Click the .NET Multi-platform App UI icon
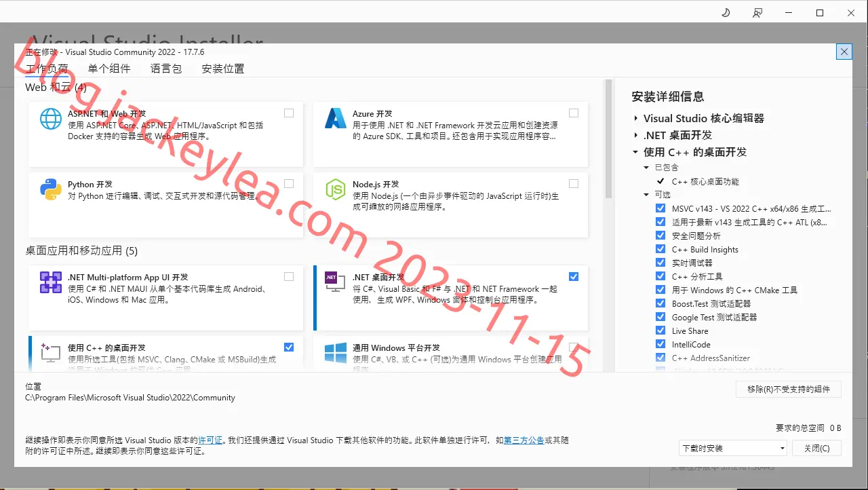Image resolution: width=868 pixels, height=490 pixels. click(51, 282)
